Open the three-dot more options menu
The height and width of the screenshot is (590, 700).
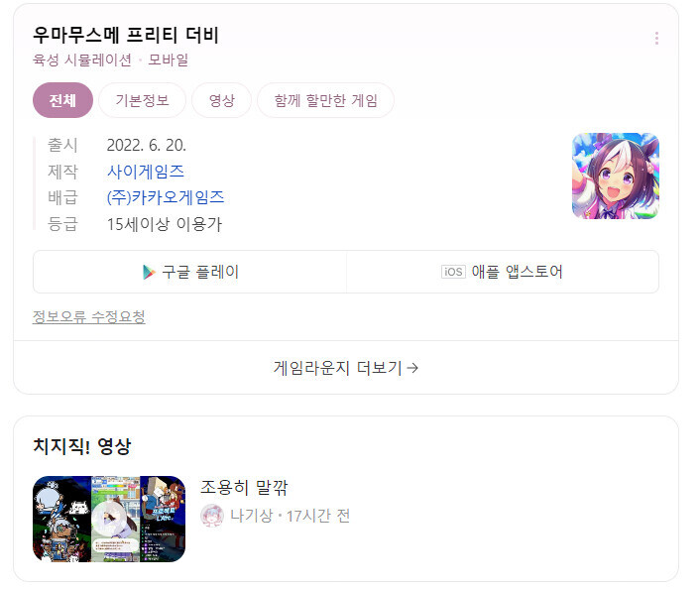click(x=656, y=39)
